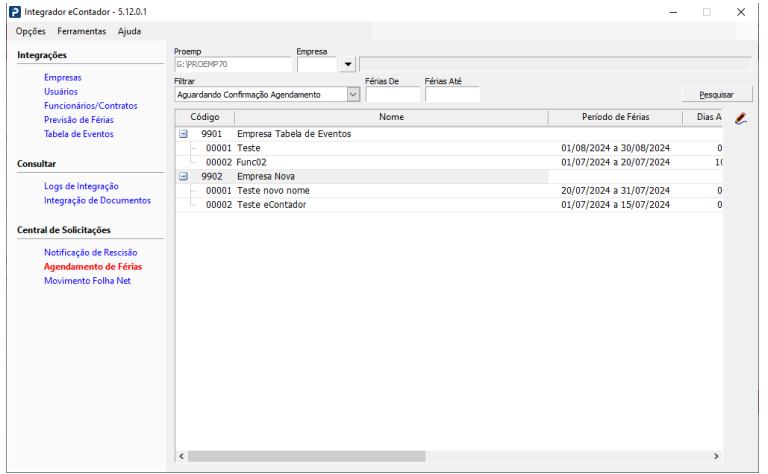Click the Período de Férias column header
The image size is (768, 474).
pyautogui.click(x=616, y=117)
